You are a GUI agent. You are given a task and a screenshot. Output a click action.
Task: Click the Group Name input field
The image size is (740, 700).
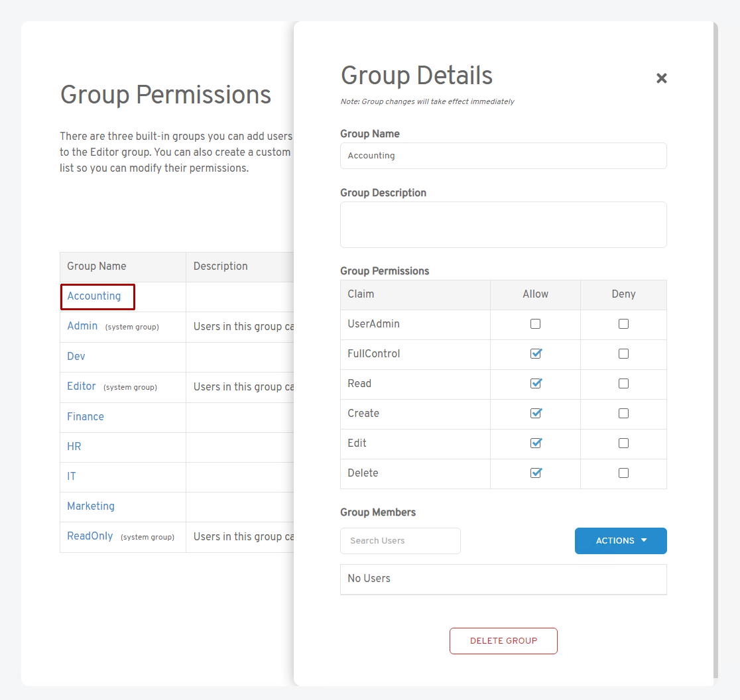pos(503,156)
